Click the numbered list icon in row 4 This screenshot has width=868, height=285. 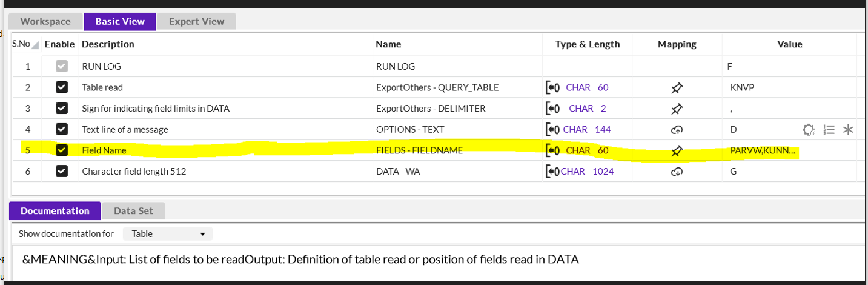click(829, 130)
